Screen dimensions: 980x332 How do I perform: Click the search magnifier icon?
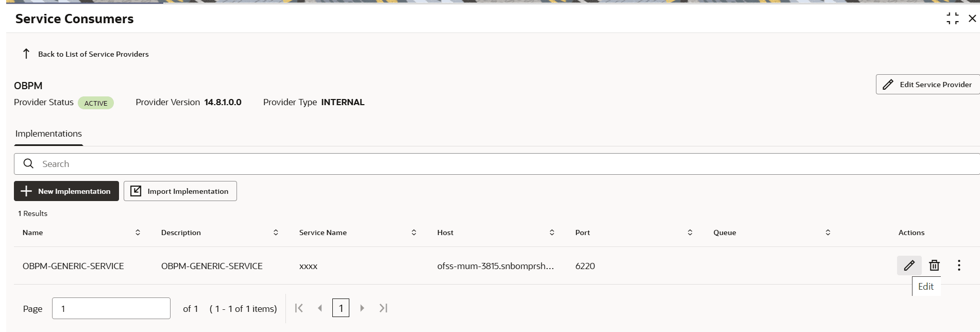coord(29,163)
